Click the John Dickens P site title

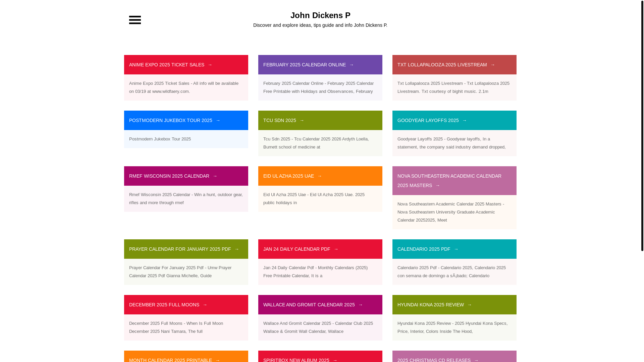pyautogui.click(x=320, y=15)
